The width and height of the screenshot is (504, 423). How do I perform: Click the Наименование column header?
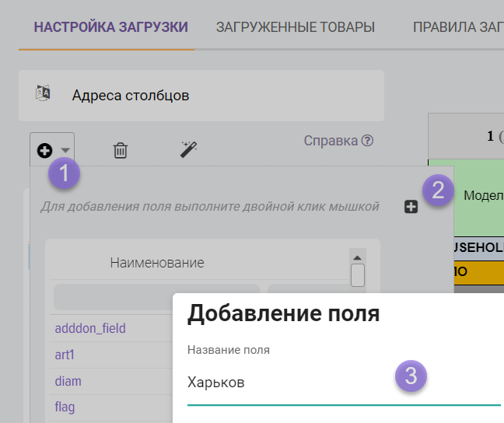click(156, 263)
